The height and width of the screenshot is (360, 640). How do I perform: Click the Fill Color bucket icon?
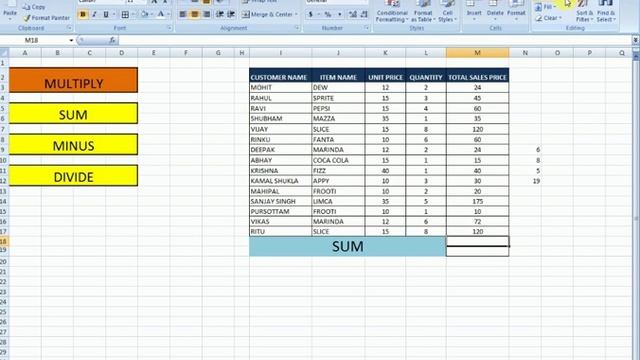(144, 14)
